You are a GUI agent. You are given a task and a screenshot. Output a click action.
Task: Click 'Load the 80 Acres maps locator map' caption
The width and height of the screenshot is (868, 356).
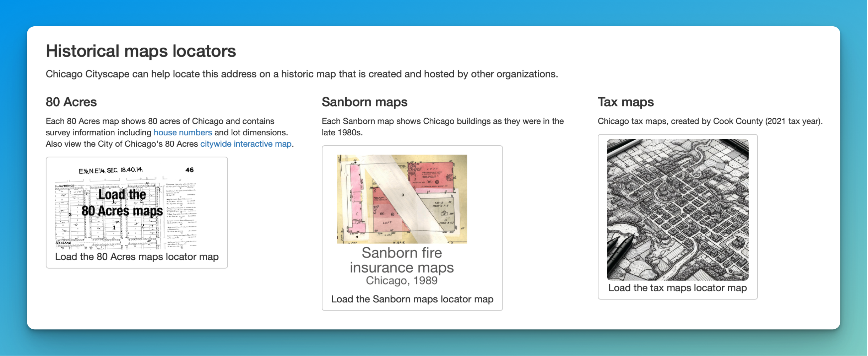pyautogui.click(x=137, y=257)
